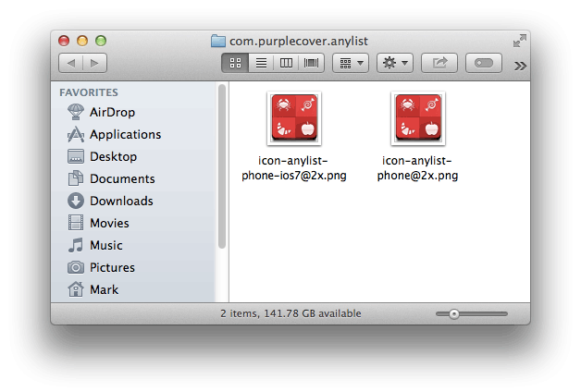The image size is (581, 392).
Task: Switch to list view mode
Action: point(261,63)
